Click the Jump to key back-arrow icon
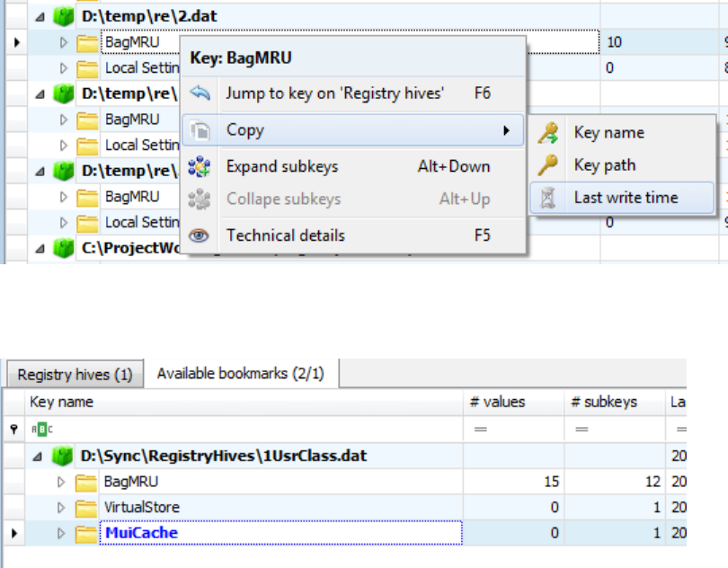Screen dimensions: 728x568 (x=200, y=93)
